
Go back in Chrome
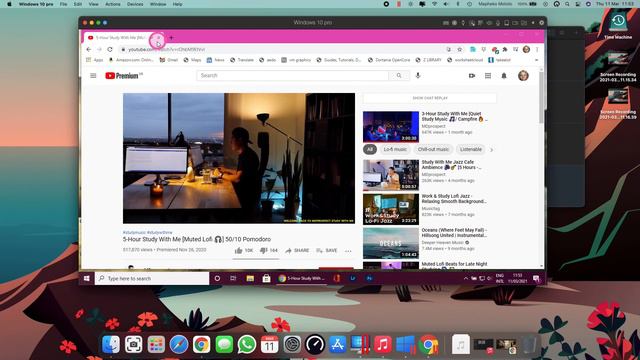click(89, 49)
